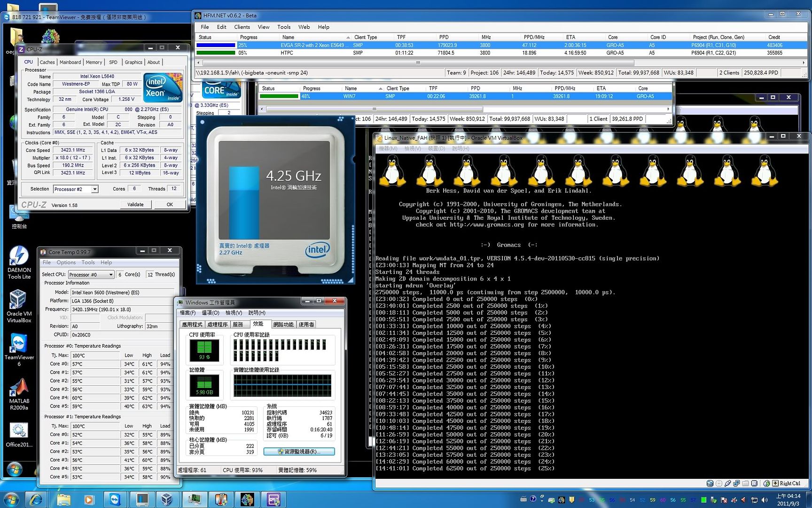Open Task Manager 網路功能 tab
The width and height of the screenshot is (812, 508).
[283, 325]
